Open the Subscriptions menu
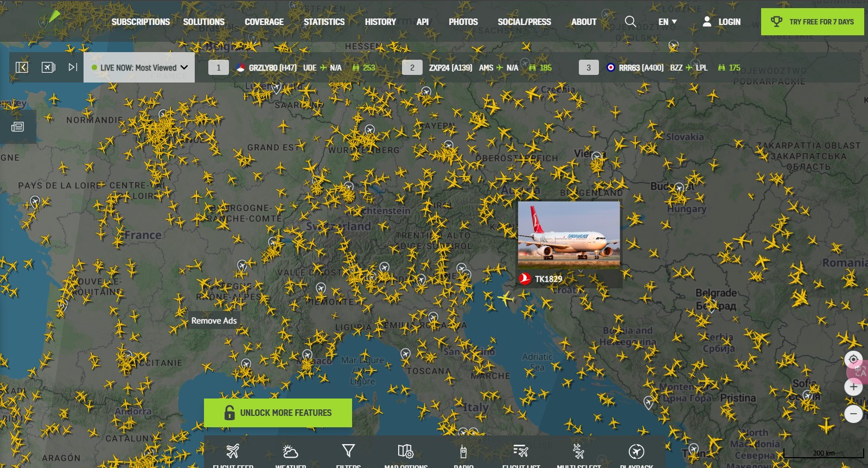 pyautogui.click(x=141, y=22)
